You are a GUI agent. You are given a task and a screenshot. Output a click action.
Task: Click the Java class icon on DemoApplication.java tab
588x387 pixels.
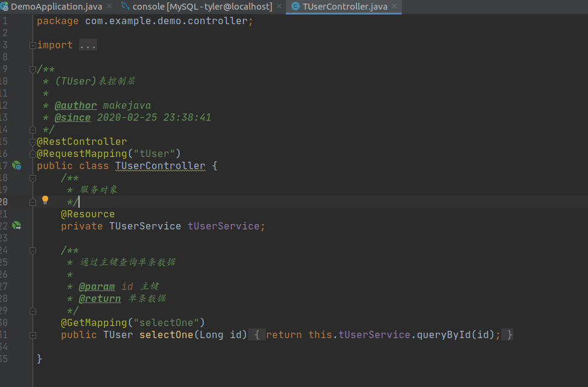(6, 7)
